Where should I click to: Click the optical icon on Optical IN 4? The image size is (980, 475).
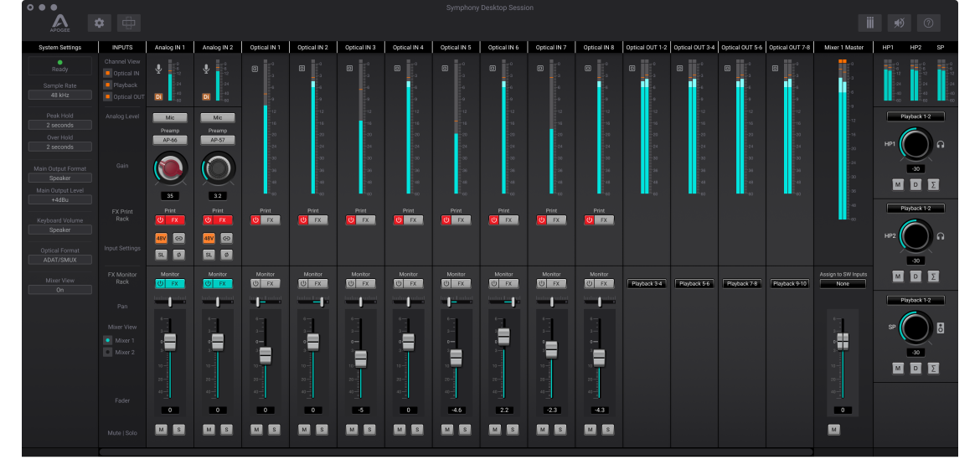[x=398, y=69]
